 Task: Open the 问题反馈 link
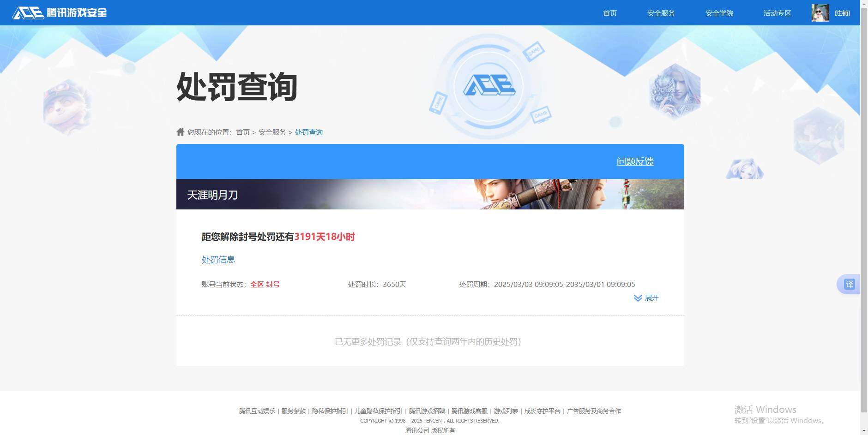(x=635, y=161)
